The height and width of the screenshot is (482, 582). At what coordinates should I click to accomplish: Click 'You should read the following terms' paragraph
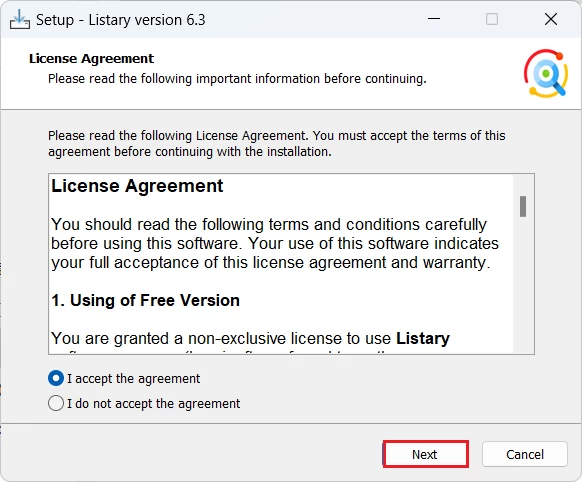point(275,243)
